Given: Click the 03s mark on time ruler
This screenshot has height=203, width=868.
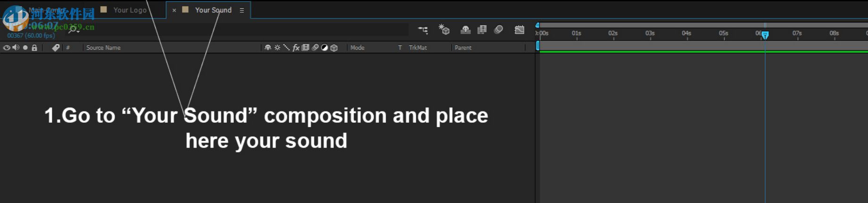Looking at the screenshot, I should point(650,33).
